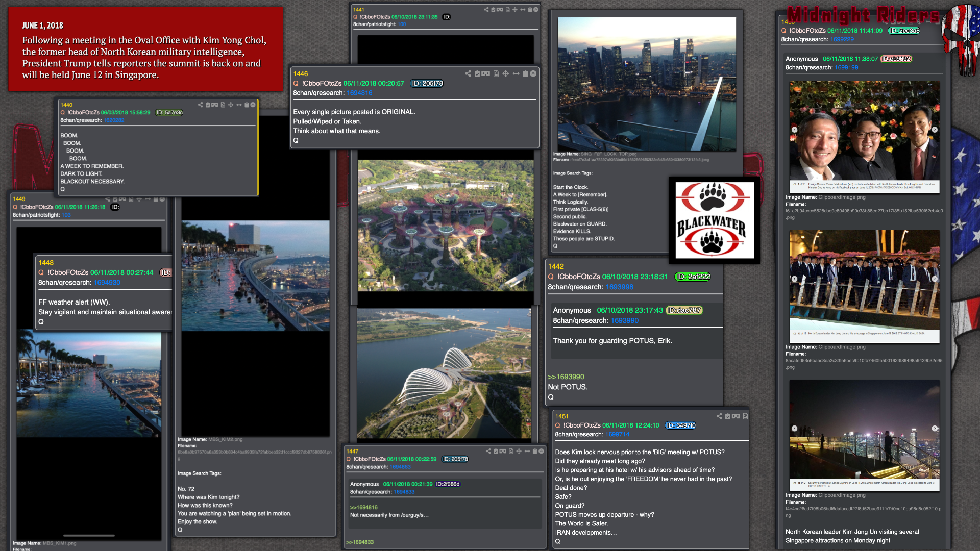
Task: Click the goggles icon on post 1441
Action: [x=500, y=10]
